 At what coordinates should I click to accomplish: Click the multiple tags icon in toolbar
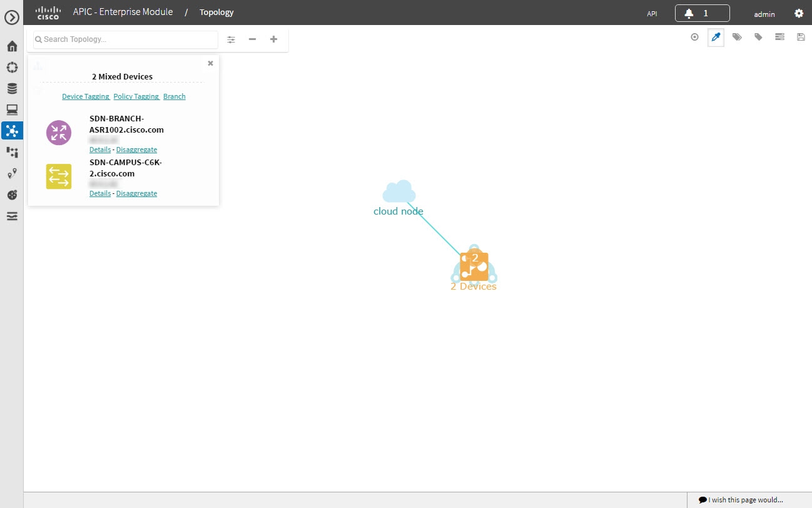(x=737, y=37)
